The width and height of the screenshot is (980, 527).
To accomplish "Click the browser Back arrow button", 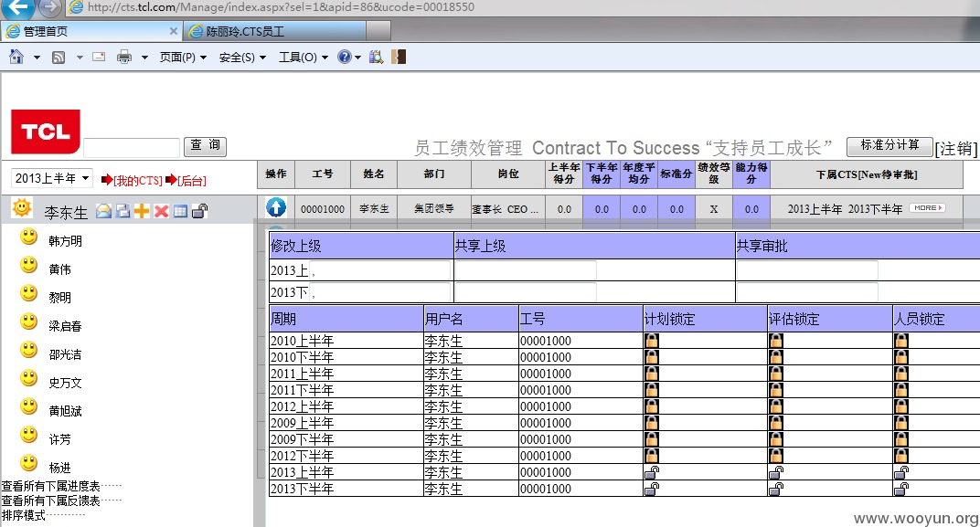I will coord(17,8).
